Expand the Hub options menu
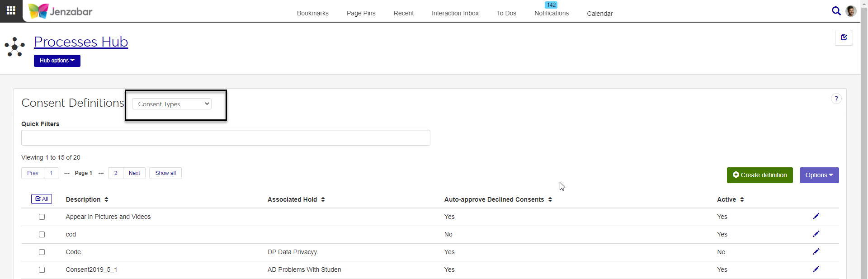The image size is (868, 279). click(57, 61)
